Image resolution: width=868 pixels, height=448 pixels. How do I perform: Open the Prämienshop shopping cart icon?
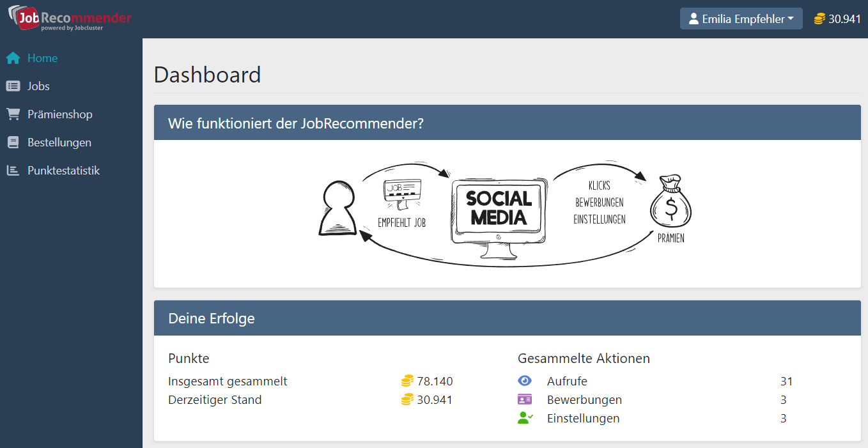click(x=13, y=114)
